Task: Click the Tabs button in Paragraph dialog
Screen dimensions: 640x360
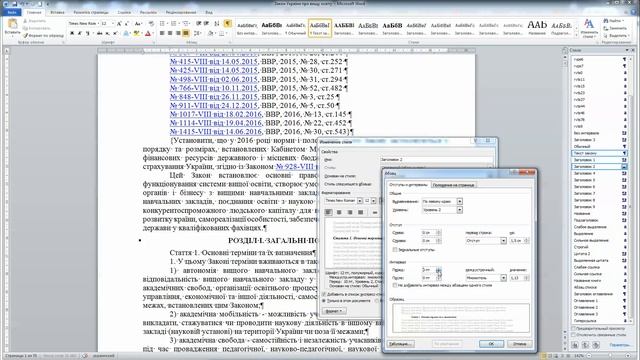Action: [x=400, y=344]
